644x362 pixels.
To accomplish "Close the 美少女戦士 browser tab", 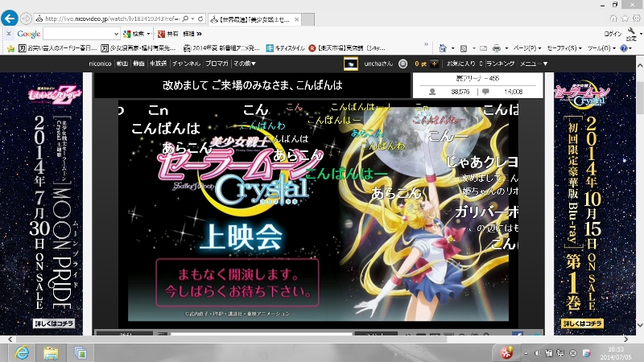I will pos(296,19).
